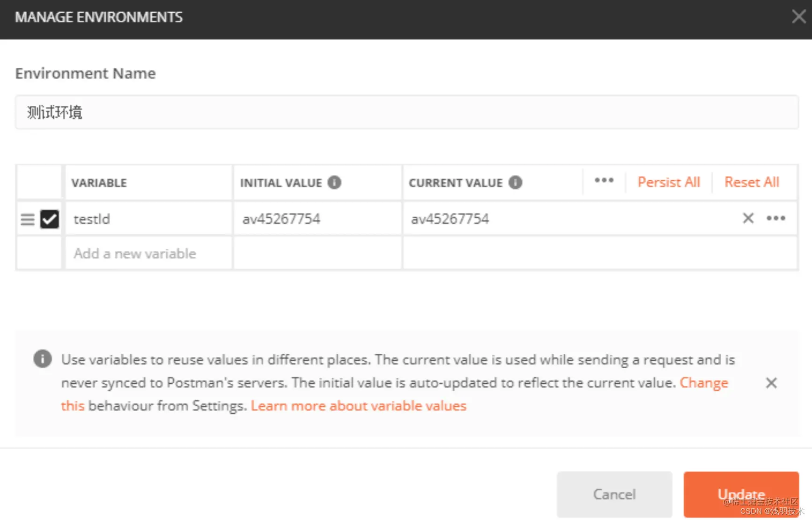This screenshot has height=520, width=812.
Task: Click Persist All link
Action: click(x=669, y=182)
